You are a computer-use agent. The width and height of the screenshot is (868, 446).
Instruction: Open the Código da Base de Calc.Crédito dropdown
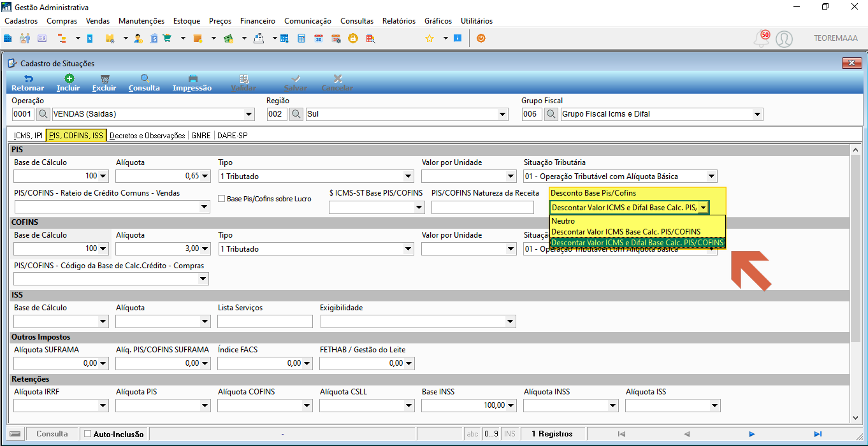pos(204,279)
